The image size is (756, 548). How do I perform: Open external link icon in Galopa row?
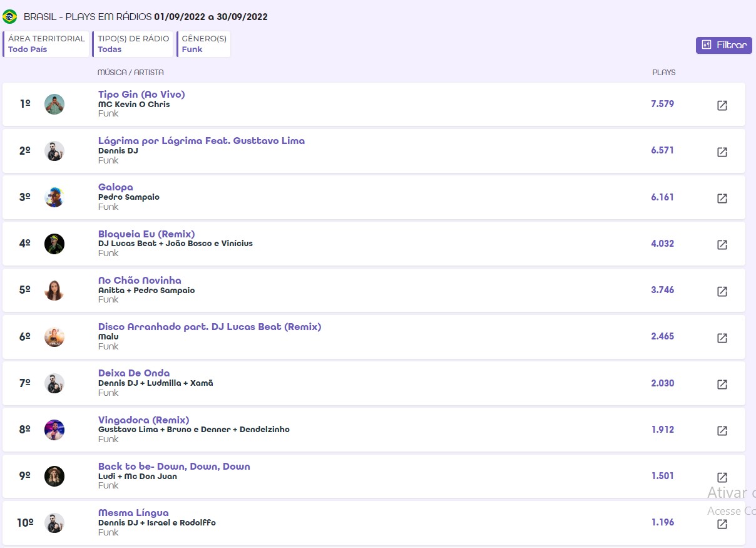point(722,198)
